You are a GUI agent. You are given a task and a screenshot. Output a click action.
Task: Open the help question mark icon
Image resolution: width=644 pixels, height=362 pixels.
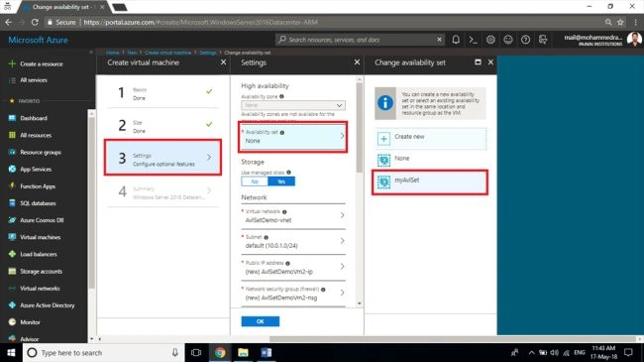click(x=525, y=40)
